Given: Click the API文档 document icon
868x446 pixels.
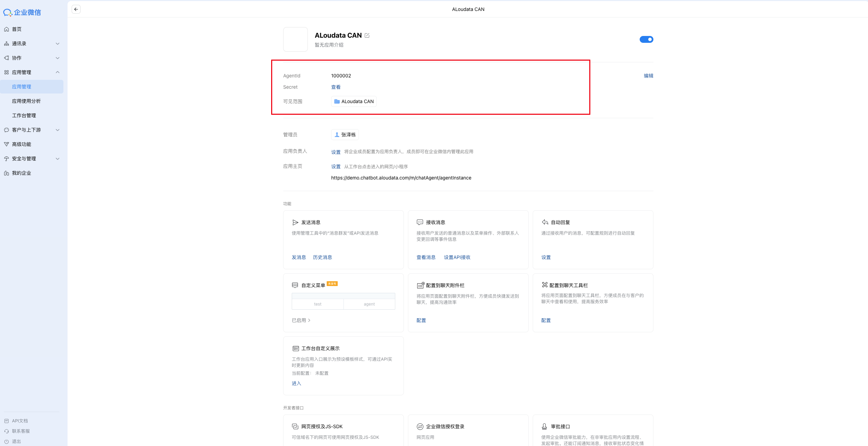Looking at the screenshot, I should point(7,421).
